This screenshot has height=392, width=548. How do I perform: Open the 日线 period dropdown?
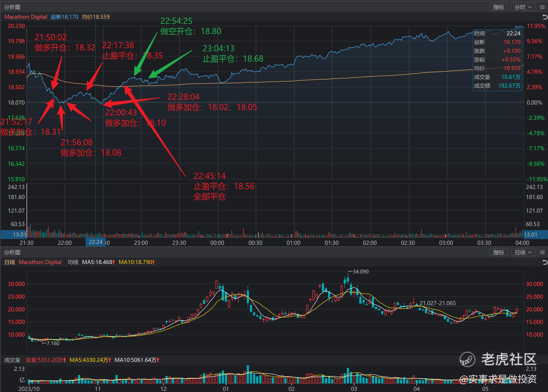coord(523,252)
